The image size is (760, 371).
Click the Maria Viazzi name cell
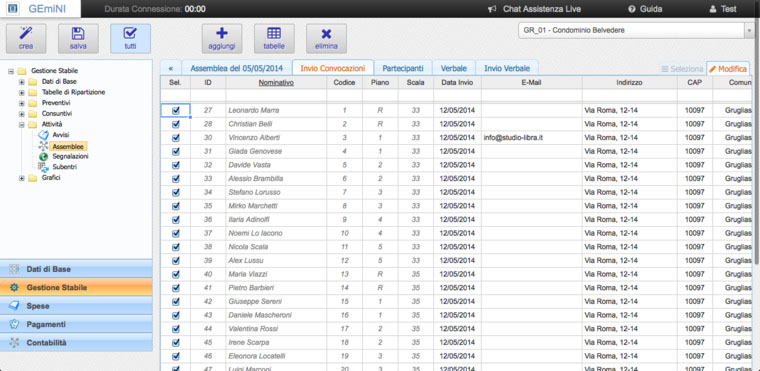coord(276,274)
